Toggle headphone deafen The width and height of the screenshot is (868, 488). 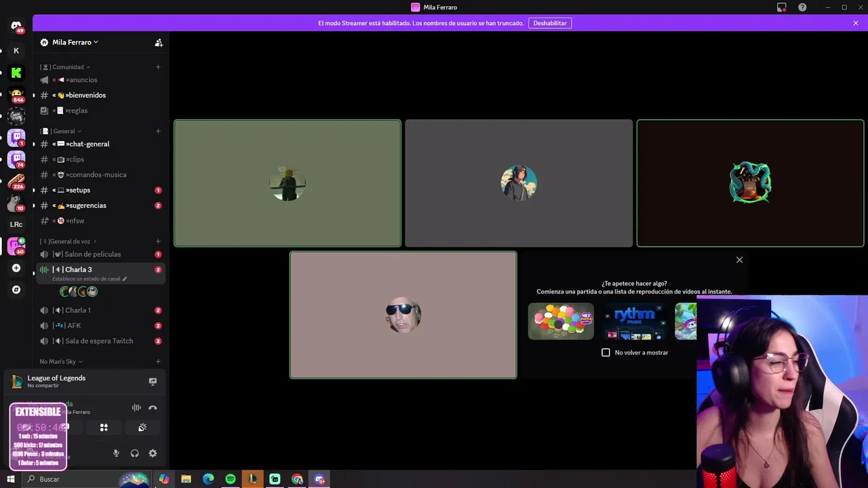pyautogui.click(x=134, y=453)
